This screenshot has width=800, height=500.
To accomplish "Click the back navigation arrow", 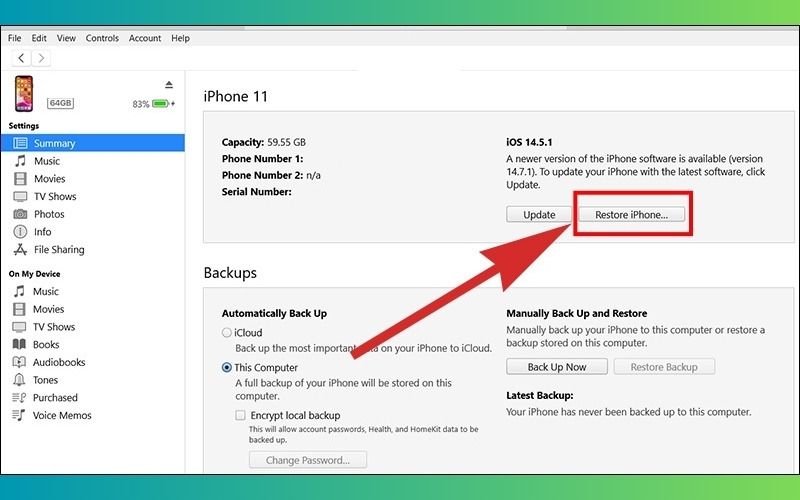I will (21, 58).
